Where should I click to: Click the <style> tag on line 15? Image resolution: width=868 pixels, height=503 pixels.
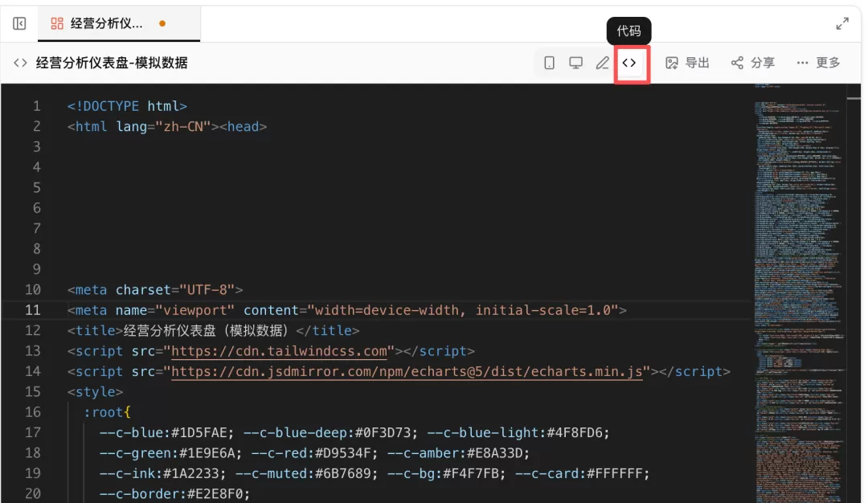(95, 392)
